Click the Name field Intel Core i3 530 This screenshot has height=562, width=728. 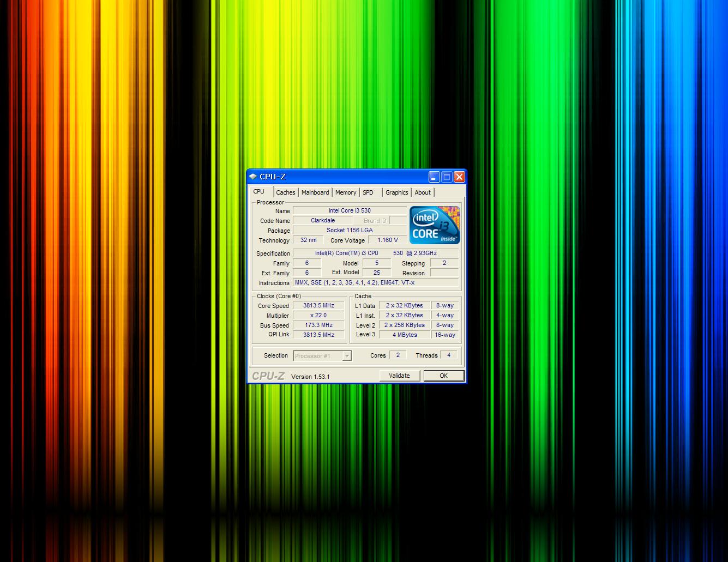[350, 210]
